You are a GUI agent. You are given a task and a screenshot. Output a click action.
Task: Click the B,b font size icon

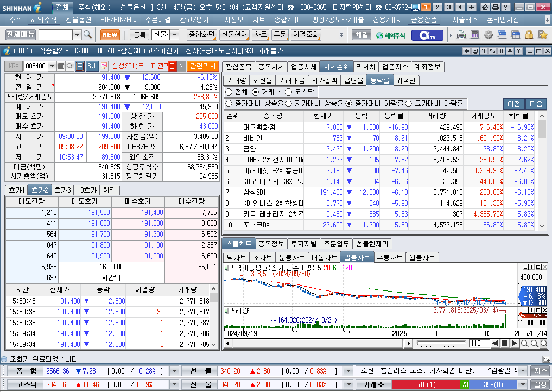click(93, 66)
